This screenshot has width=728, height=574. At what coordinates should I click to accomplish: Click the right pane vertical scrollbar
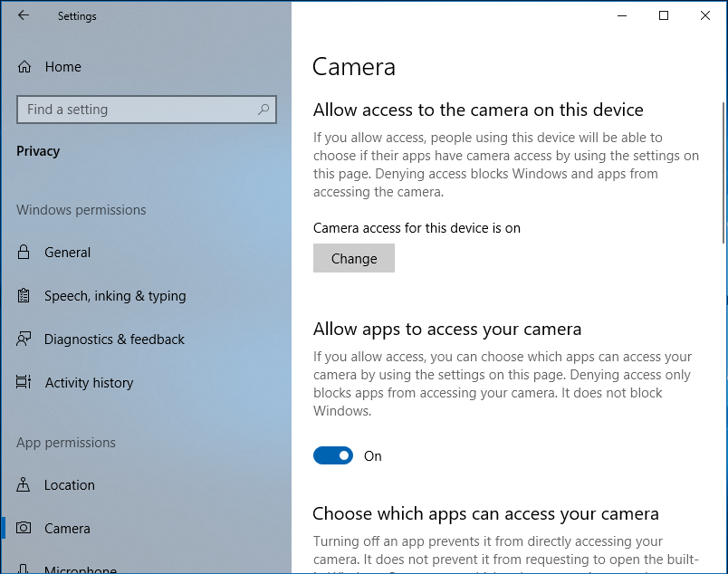[723, 173]
